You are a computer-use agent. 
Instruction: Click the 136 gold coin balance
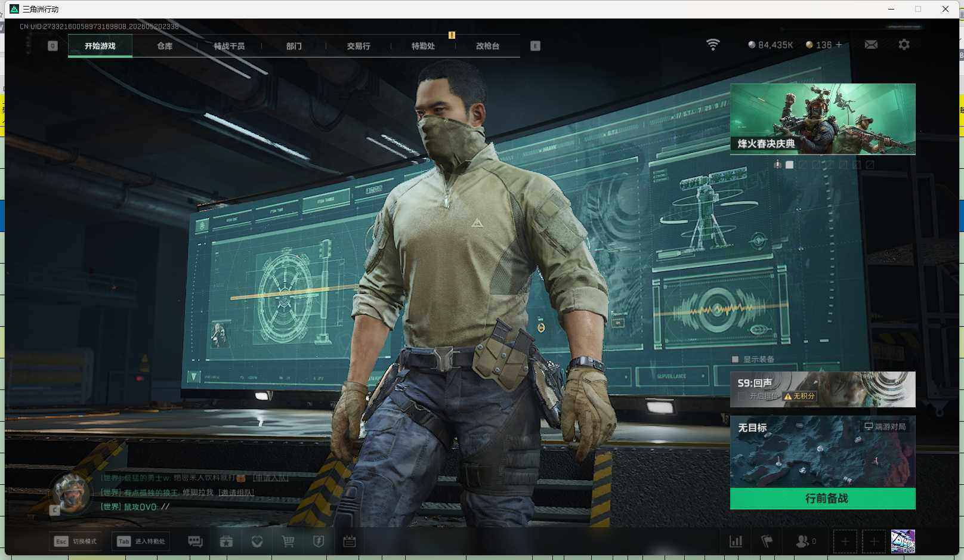click(819, 45)
